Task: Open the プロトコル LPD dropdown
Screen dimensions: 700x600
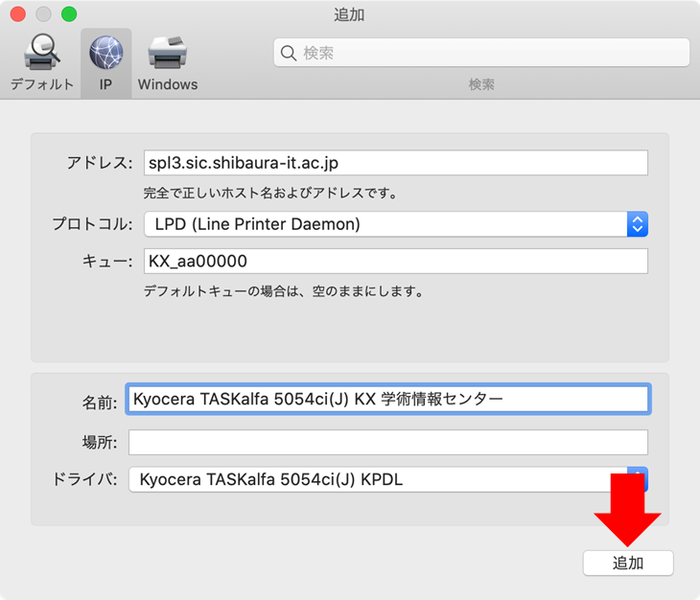Action: pyautogui.click(x=395, y=224)
